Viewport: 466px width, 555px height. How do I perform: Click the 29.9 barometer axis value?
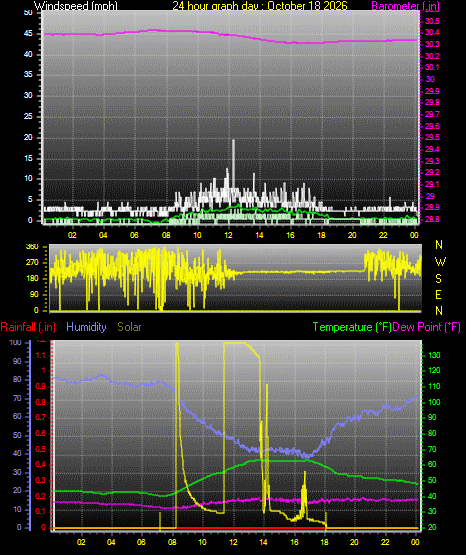click(x=432, y=91)
